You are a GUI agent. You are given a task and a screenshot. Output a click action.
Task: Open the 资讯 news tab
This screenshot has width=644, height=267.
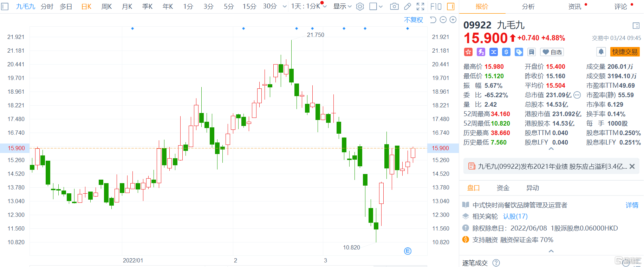pos(575,6)
